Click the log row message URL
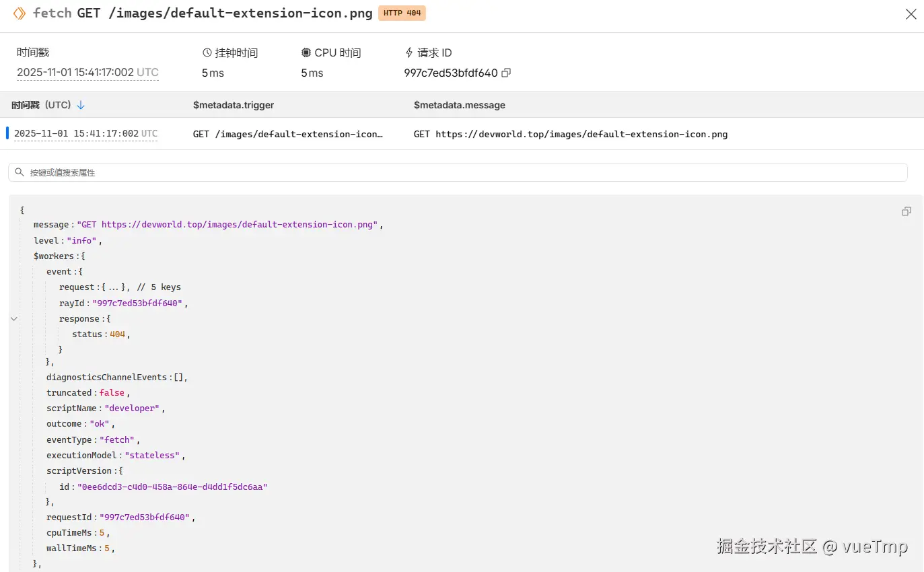This screenshot has width=924, height=572. pos(571,134)
